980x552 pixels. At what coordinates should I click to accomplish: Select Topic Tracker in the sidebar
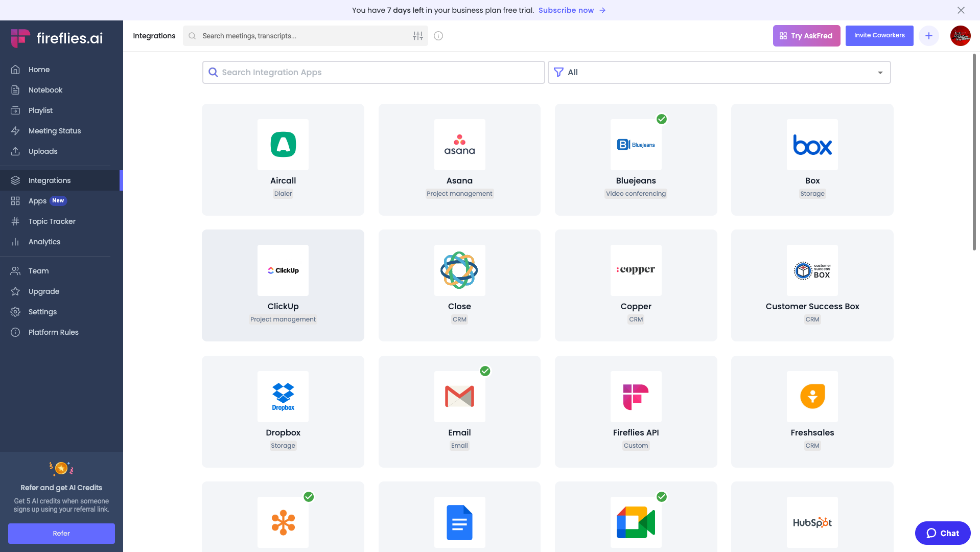coord(52,221)
